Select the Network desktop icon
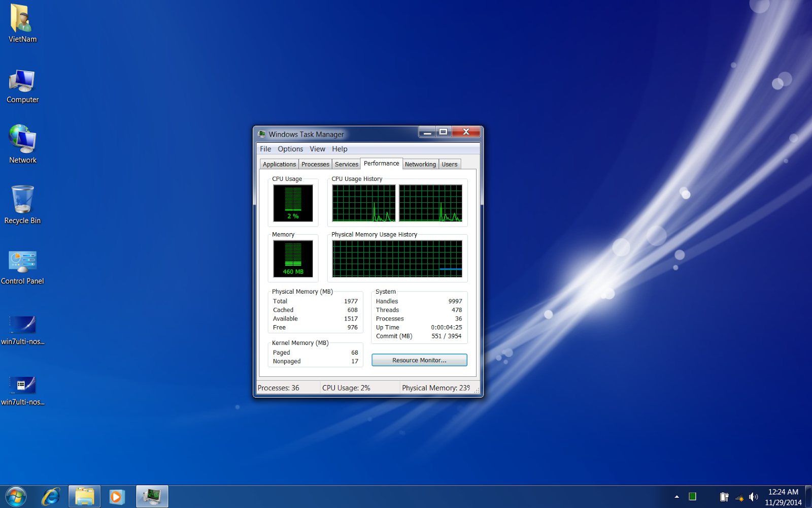The image size is (812, 508). [22, 145]
